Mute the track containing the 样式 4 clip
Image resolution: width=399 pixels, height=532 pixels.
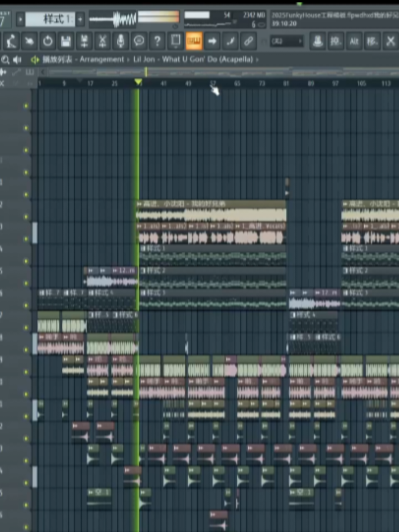click(26, 327)
